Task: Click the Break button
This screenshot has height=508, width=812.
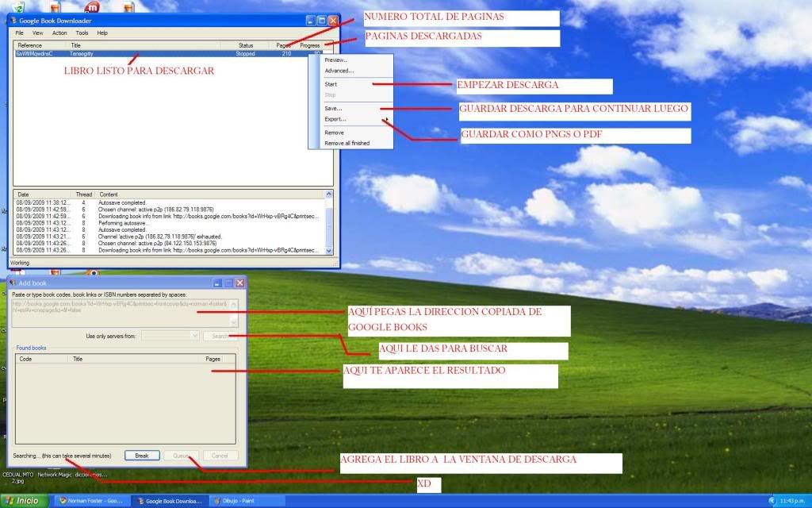Action: click(142, 456)
